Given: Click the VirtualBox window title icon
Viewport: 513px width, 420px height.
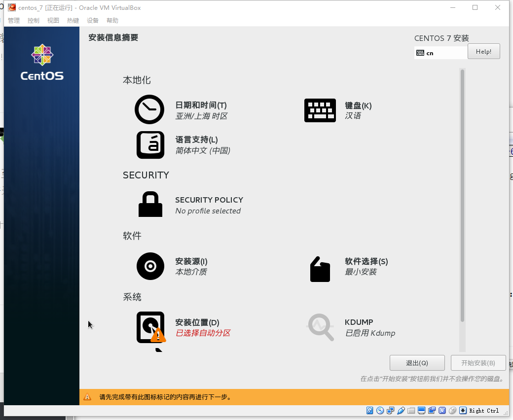Looking at the screenshot, I should (x=12, y=7).
